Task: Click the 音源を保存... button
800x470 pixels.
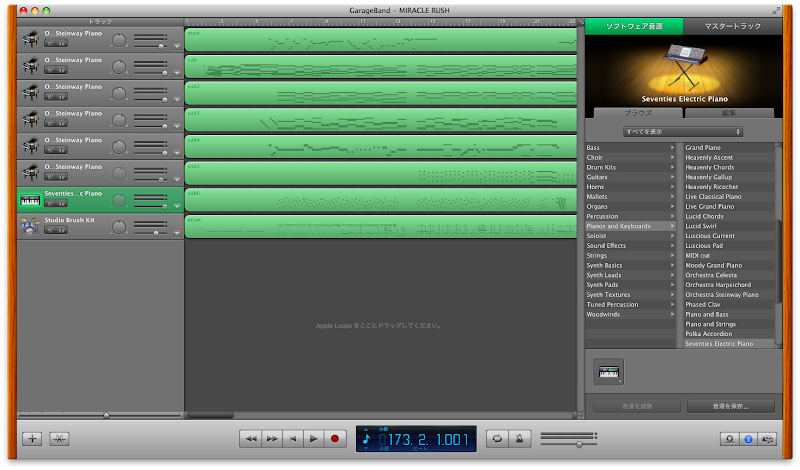Action: 731,406
